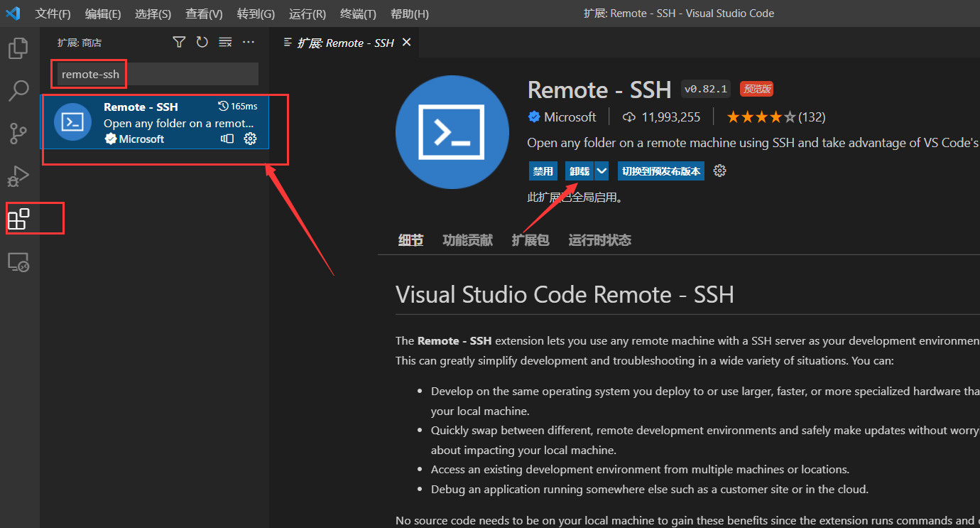Image resolution: width=980 pixels, height=528 pixels.
Task: Expand the dropdown arrow next to 卸载
Action: [x=601, y=171]
